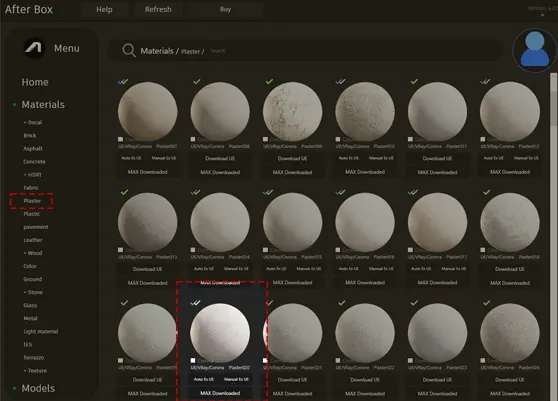Click the After Box logo icon
The image size is (558, 401).
[34, 48]
